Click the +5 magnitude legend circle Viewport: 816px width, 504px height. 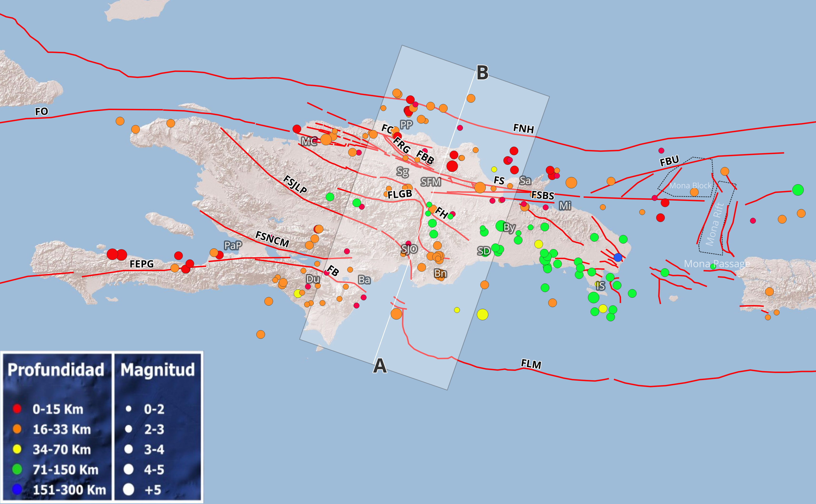(x=129, y=490)
